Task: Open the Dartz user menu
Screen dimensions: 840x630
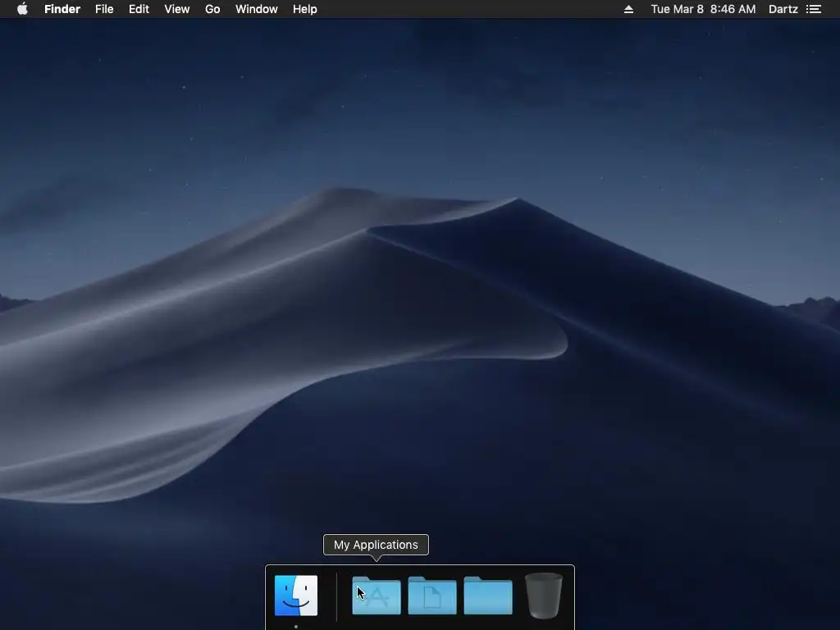Action: tap(783, 9)
